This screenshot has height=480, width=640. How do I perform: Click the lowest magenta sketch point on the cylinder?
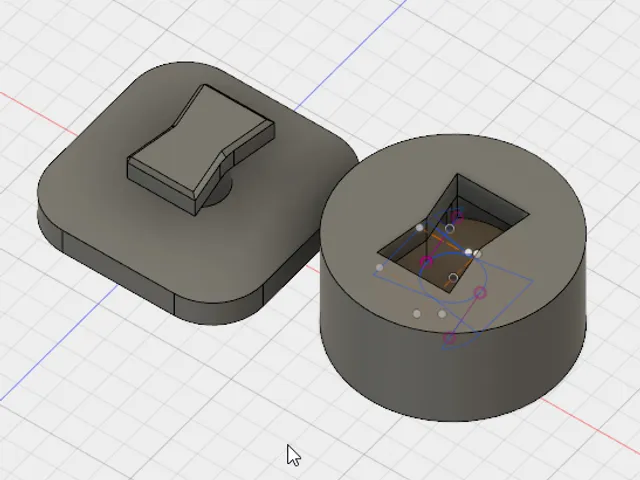tap(449, 338)
